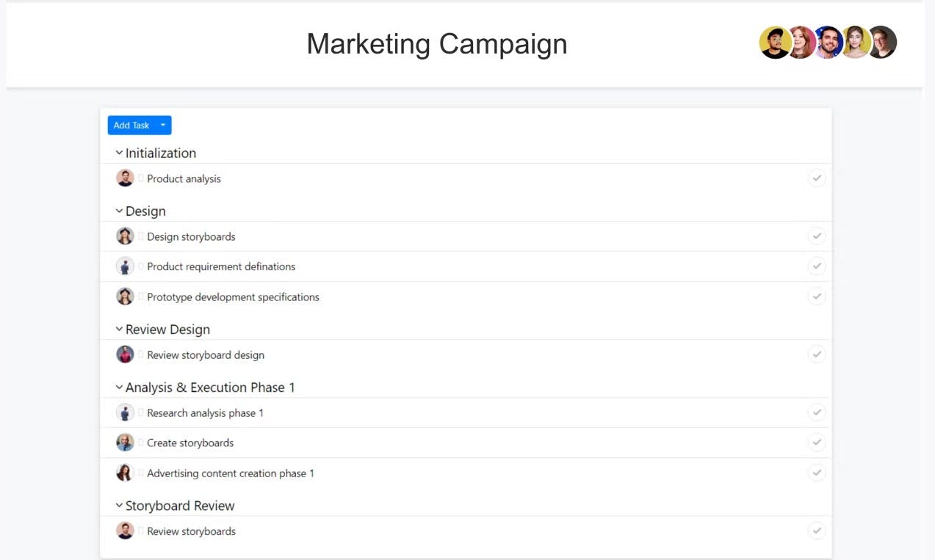The width and height of the screenshot is (935, 560).
Task: Collapse the Initialization section
Action: (x=119, y=153)
